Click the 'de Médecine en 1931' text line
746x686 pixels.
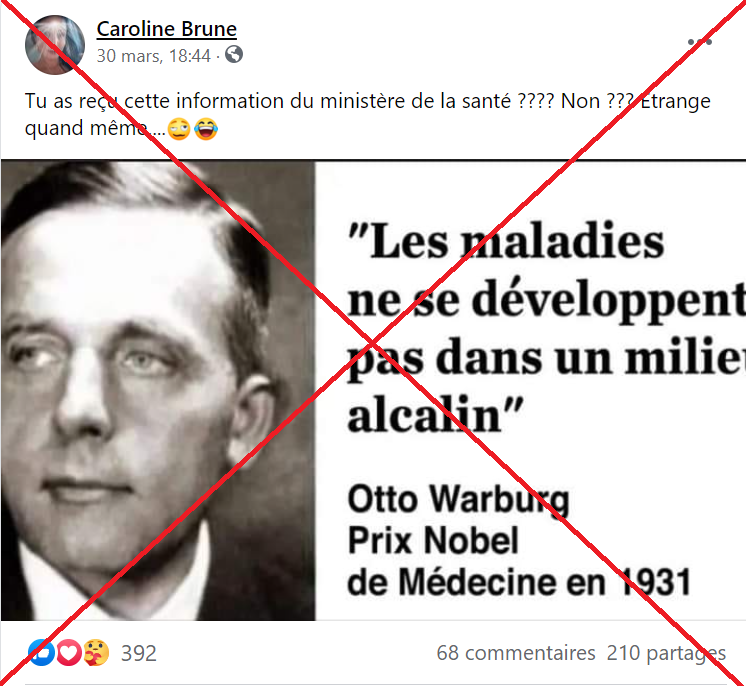pyautogui.click(x=519, y=582)
